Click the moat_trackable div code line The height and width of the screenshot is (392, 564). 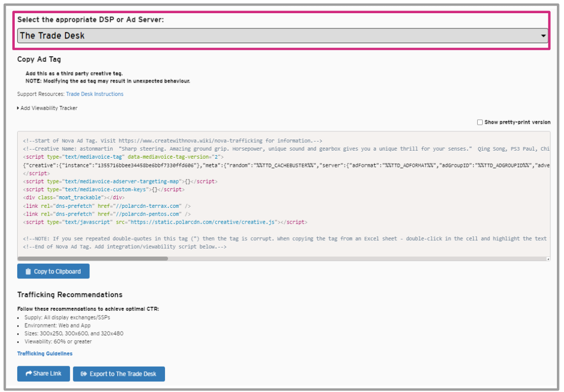click(x=74, y=197)
